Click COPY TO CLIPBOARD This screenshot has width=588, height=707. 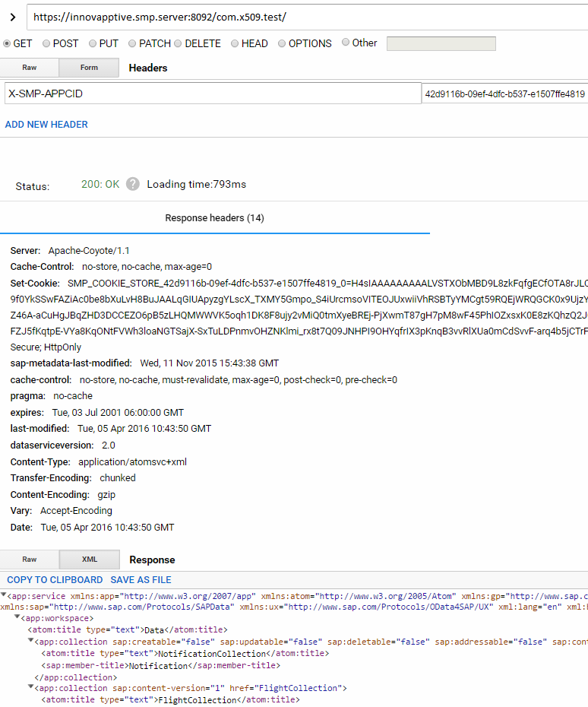point(55,580)
